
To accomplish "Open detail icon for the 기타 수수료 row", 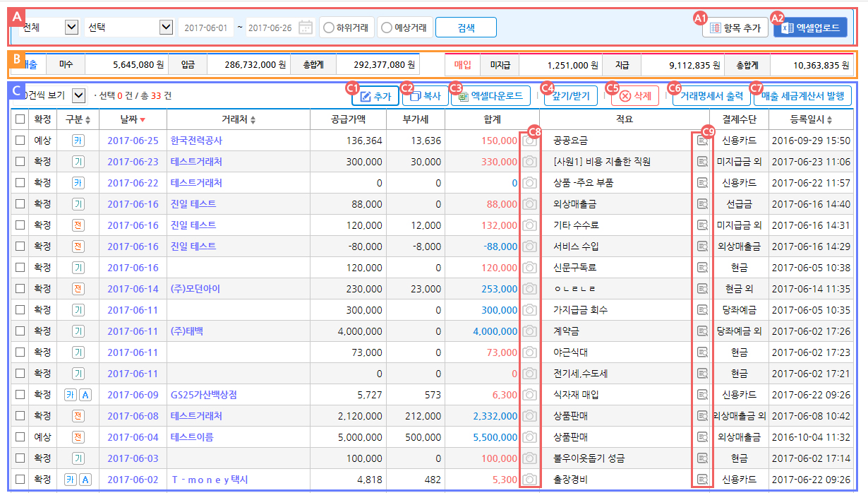I will coord(702,225).
